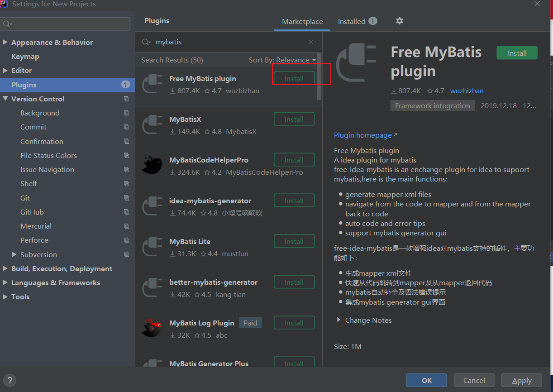Image resolution: width=553 pixels, height=392 pixels.
Task: Click the settings search magnifier icon
Action: (x=7, y=24)
